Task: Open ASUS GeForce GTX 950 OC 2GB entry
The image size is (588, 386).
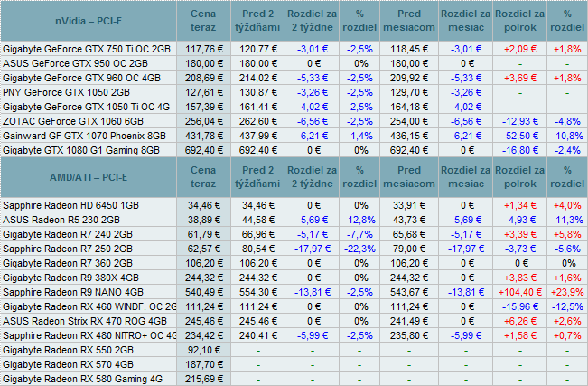Action: pyautogui.click(x=76, y=63)
